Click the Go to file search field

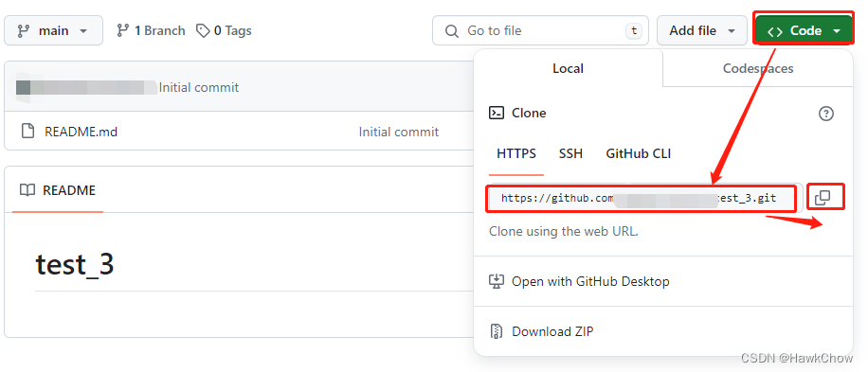[540, 30]
